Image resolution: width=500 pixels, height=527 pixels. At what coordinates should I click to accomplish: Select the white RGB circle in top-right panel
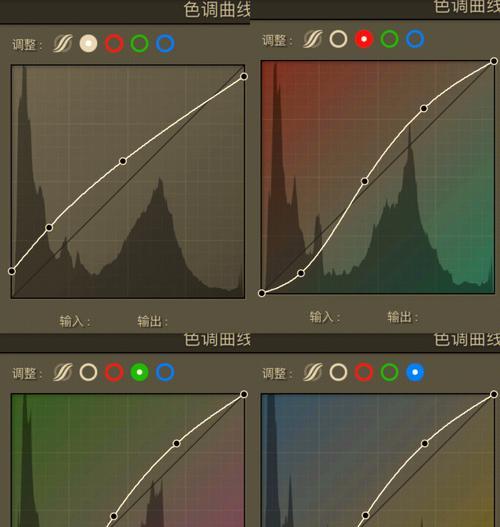coord(338,39)
